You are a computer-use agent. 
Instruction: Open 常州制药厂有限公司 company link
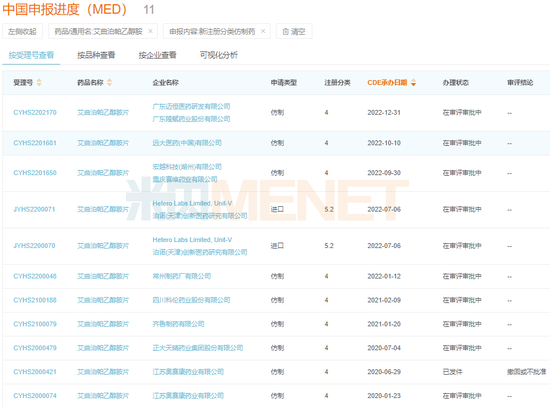pyautogui.click(x=182, y=276)
